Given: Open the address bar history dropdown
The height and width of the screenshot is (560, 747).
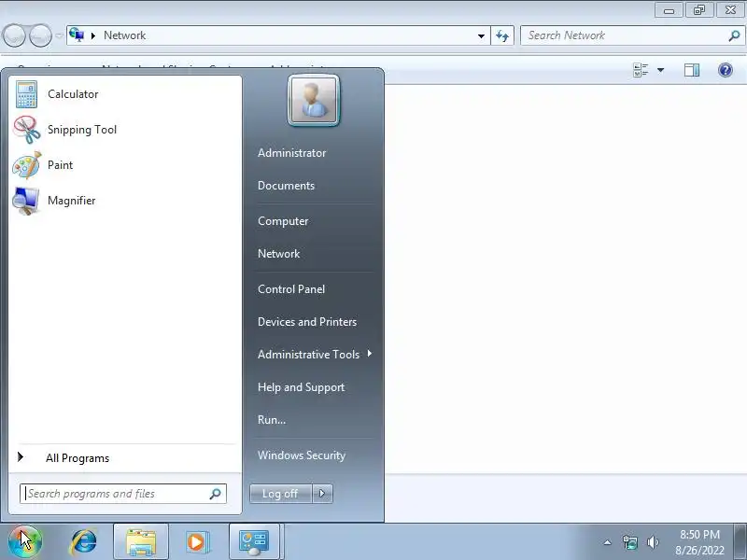Looking at the screenshot, I should pos(481,35).
